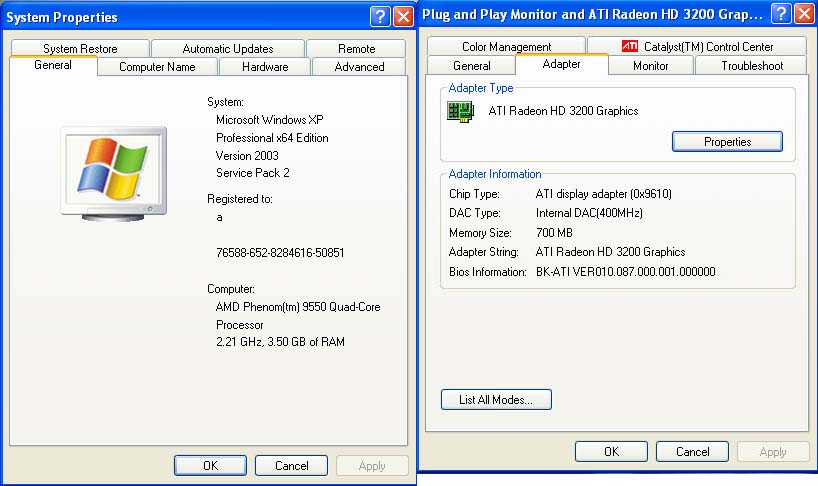Click the Bios Information value 'BK-ATI VER010.087.000.001.000000'

click(x=625, y=272)
